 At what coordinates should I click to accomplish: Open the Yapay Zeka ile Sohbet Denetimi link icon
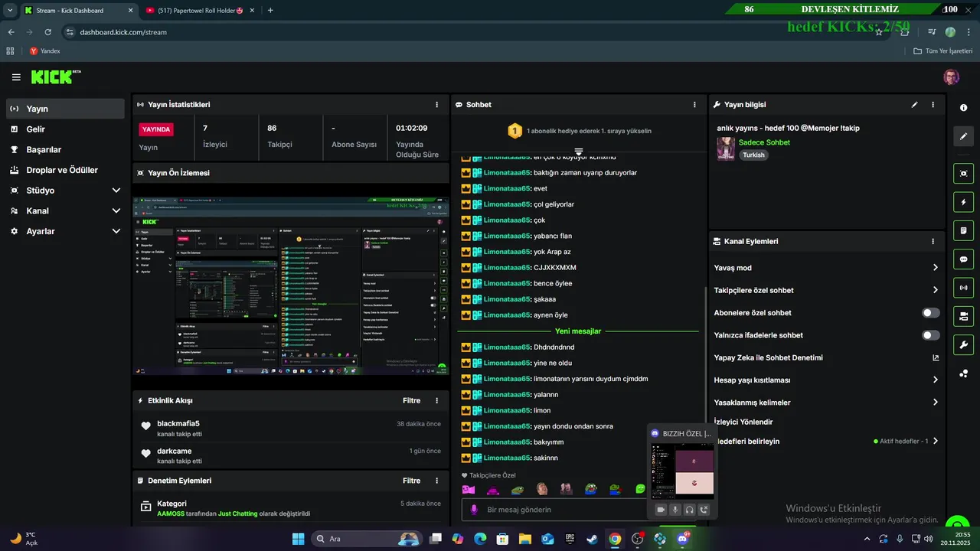(935, 357)
